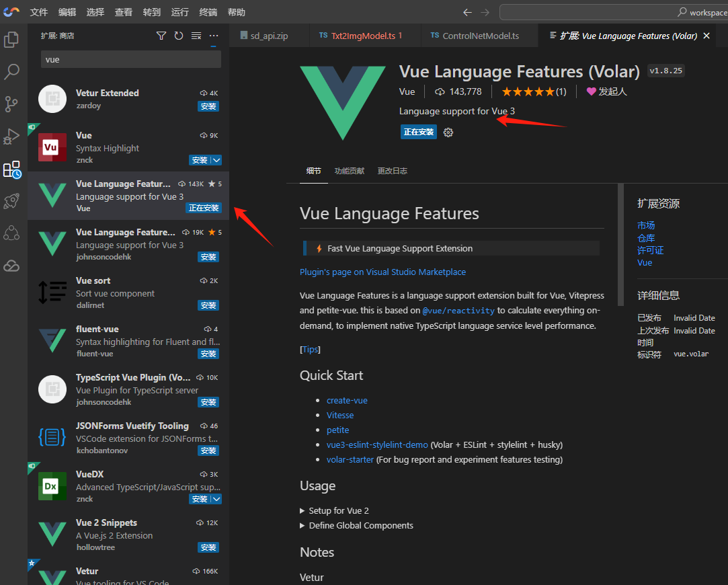Screen dimensions: 728x585
Task: Open install dropdown arrow for VueDX
Action: coord(216,499)
